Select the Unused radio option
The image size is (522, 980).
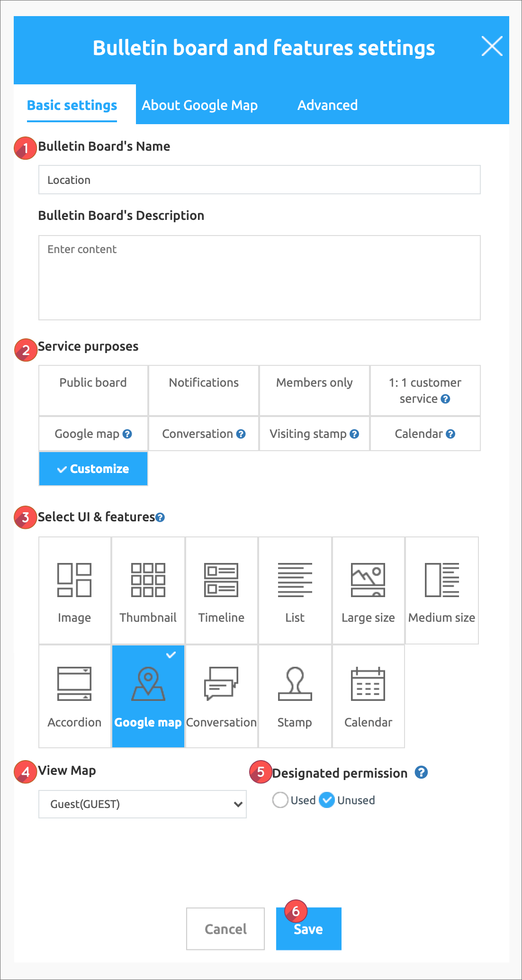pyautogui.click(x=327, y=800)
